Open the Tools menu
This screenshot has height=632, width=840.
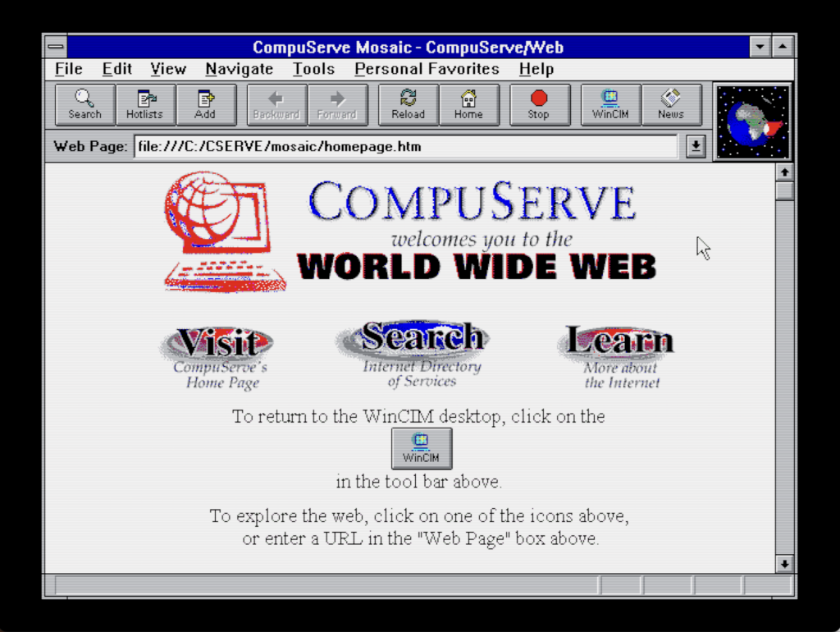coord(313,69)
